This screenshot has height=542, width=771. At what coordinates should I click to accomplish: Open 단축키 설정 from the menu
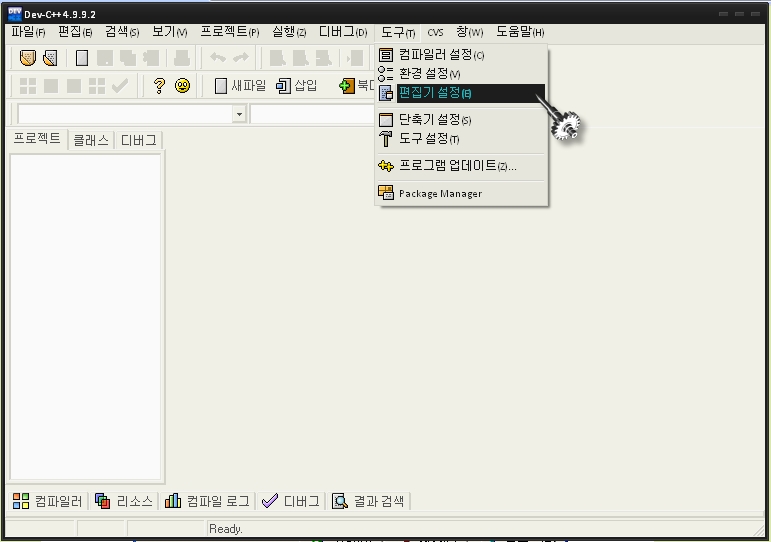click(461, 120)
